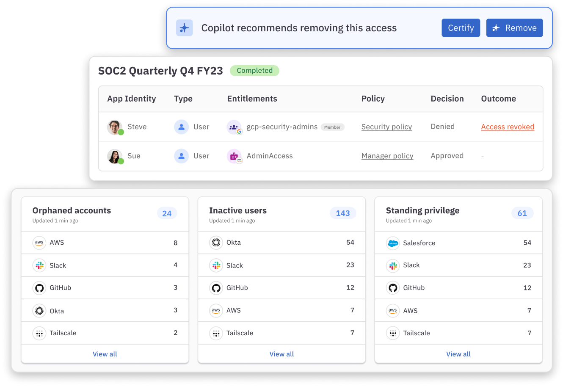Image resolution: width=563 pixels, height=392 pixels.
Task: Click the Access revoked outcome link
Action: click(x=508, y=127)
